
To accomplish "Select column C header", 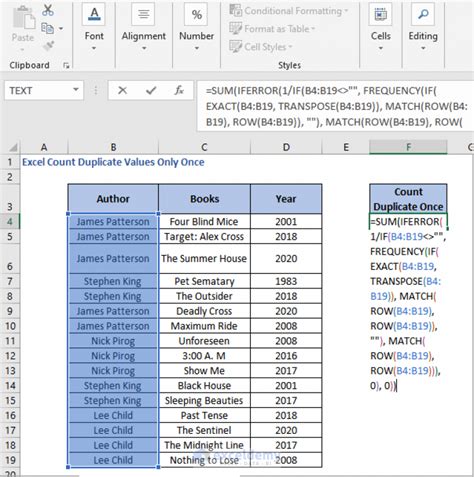I will coord(204,147).
